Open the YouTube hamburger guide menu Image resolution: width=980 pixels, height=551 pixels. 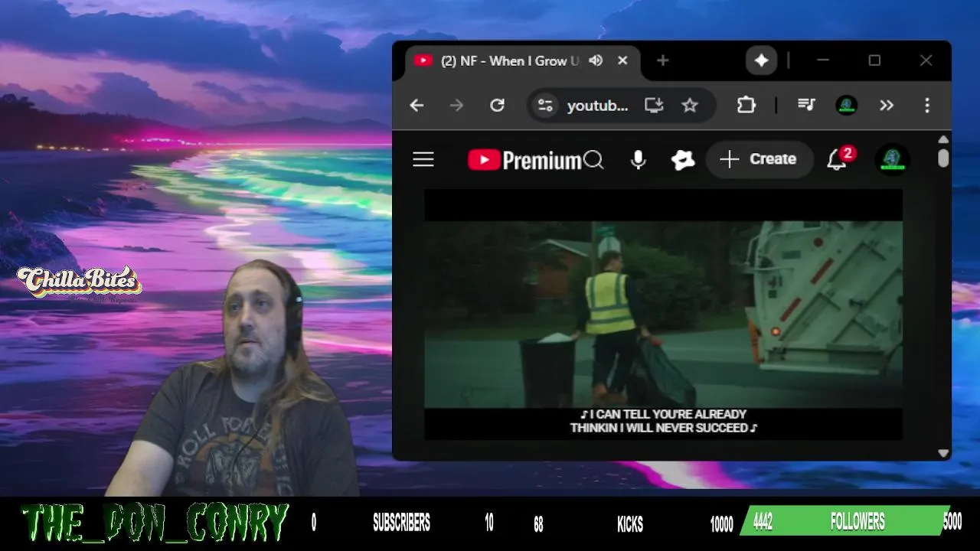coord(423,159)
